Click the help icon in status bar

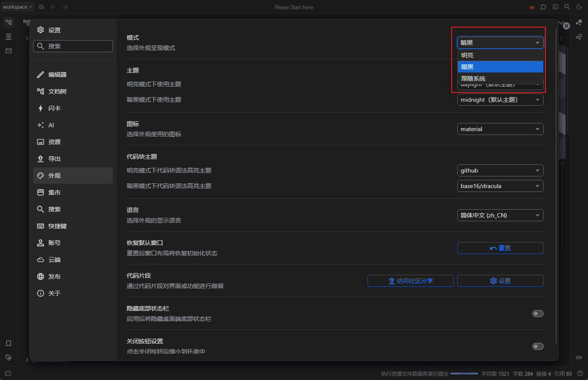(x=580, y=374)
